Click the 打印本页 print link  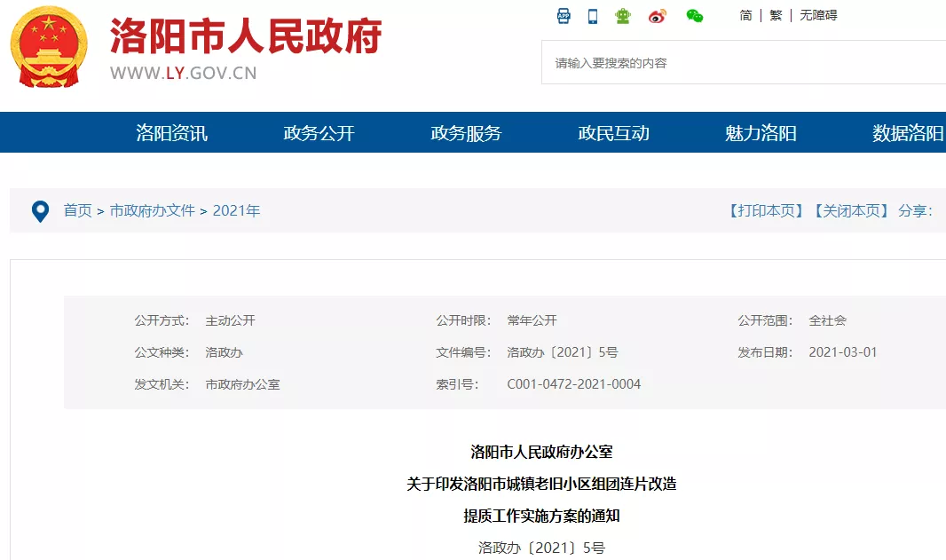pyautogui.click(x=765, y=211)
